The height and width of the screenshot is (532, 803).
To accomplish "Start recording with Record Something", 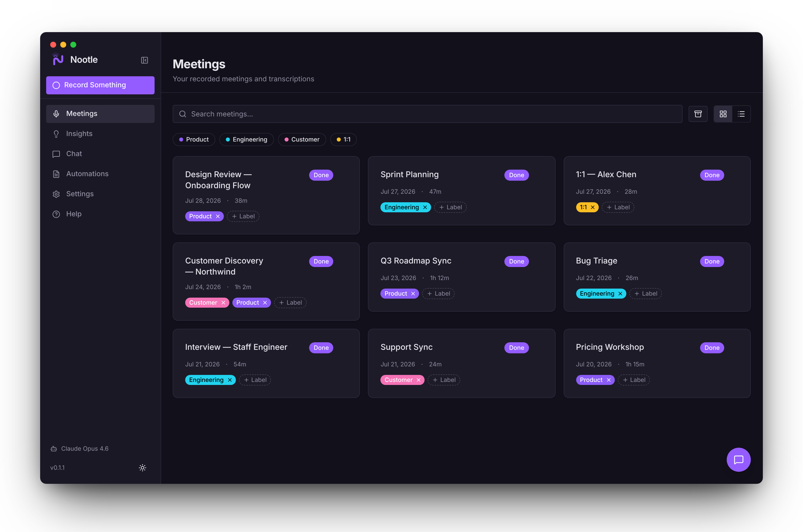I will [x=100, y=85].
